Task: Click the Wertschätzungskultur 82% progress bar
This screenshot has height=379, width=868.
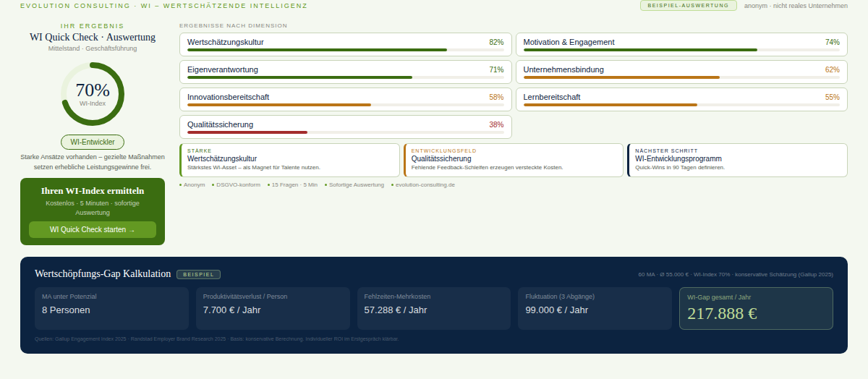Action: coord(345,50)
